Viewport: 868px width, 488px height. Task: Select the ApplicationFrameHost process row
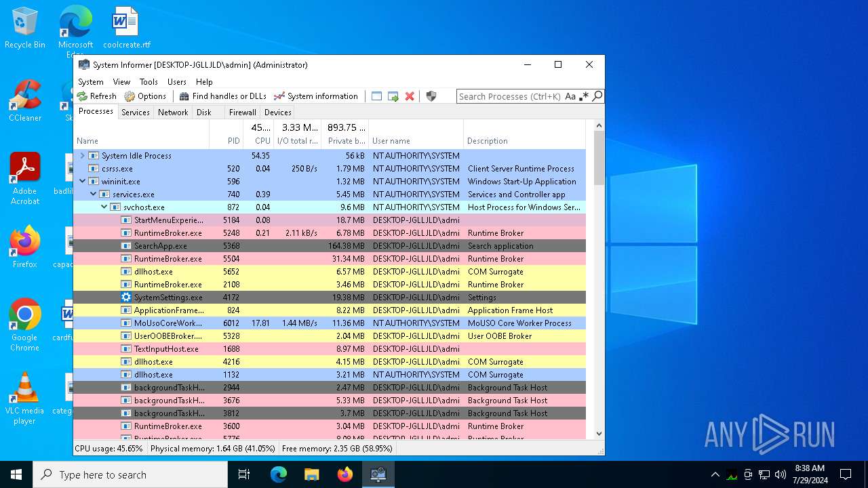(x=330, y=310)
